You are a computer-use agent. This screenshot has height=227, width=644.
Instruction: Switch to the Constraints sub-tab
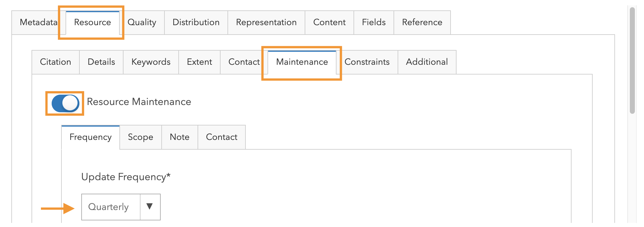click(367, 62)
